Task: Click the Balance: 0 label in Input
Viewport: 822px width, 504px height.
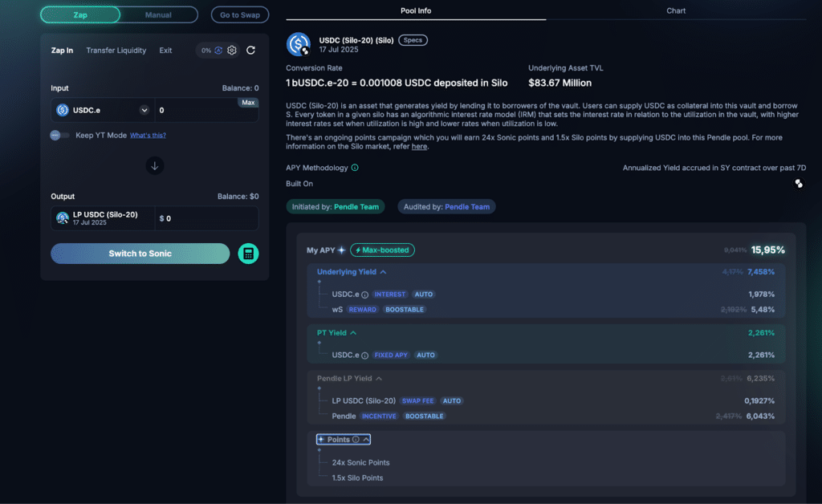Action: pos(240,88)
